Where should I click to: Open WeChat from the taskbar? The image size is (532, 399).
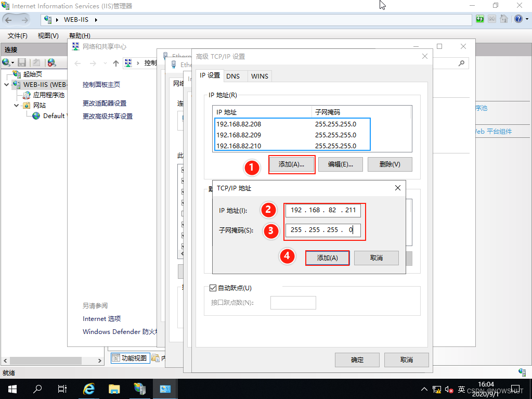139,389
